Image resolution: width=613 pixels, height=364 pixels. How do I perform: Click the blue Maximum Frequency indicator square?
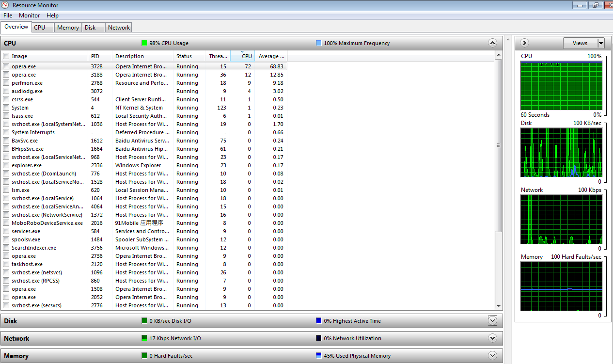click(x=318, y=43)
